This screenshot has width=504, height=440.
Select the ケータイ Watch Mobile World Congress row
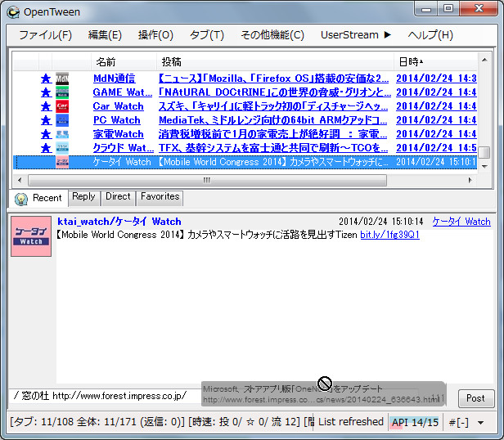(245, 162)
